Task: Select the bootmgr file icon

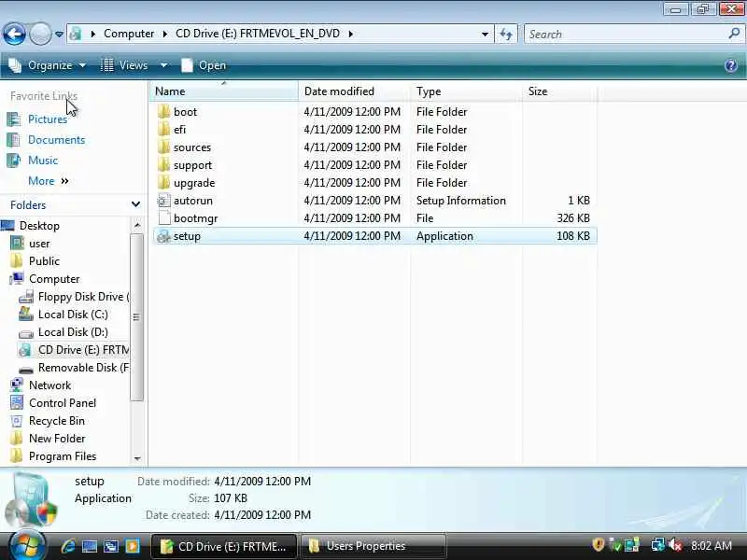Action: click(x=164, y=218)
